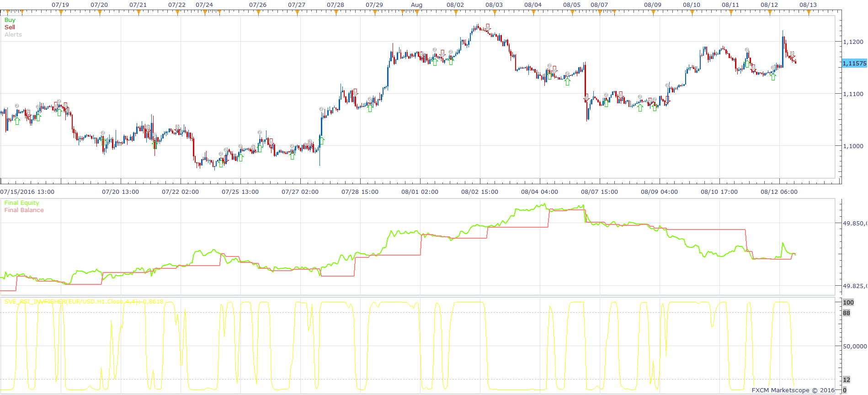Click the 08/09 date label on top axis
868x395 pixels.
653,5
